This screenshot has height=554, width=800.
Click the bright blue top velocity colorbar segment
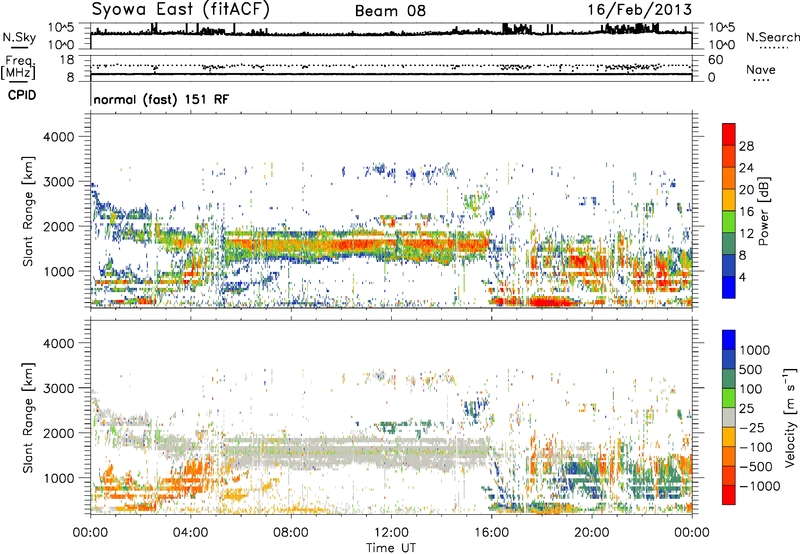[729, 340]
